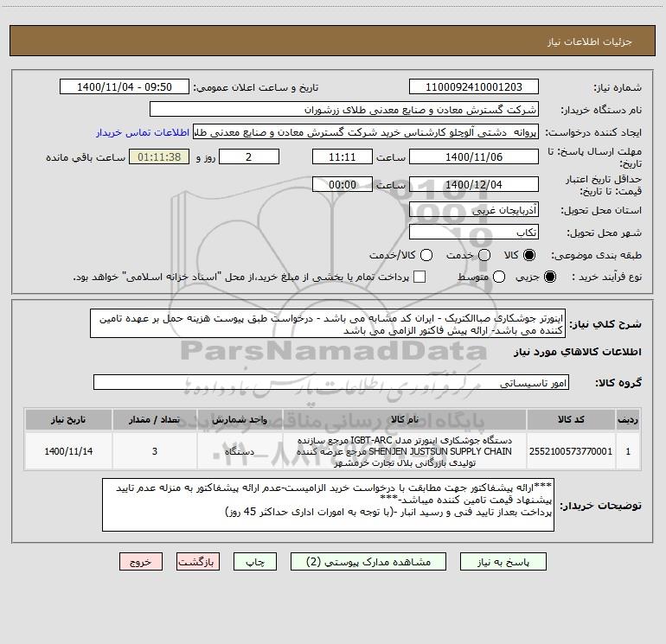Click the quantity cell showing 3
This screenshot has height=644, width=666.
click(155, 451)
